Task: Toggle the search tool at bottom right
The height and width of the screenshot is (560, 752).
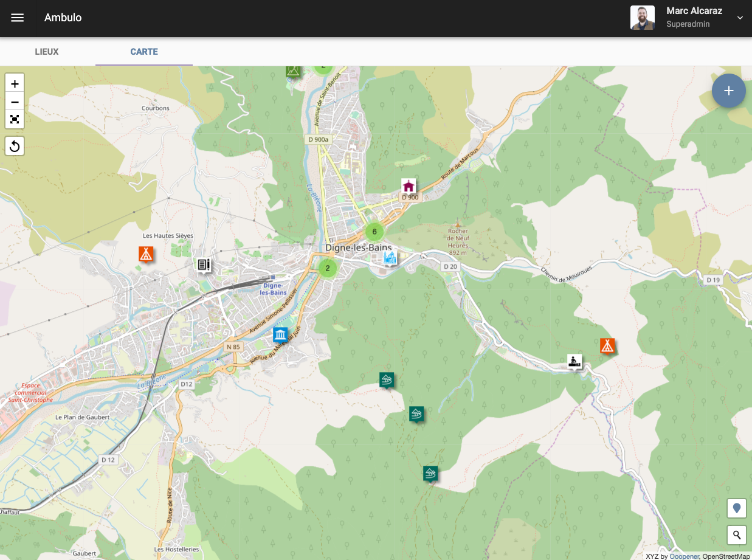Action: (736, 535)
